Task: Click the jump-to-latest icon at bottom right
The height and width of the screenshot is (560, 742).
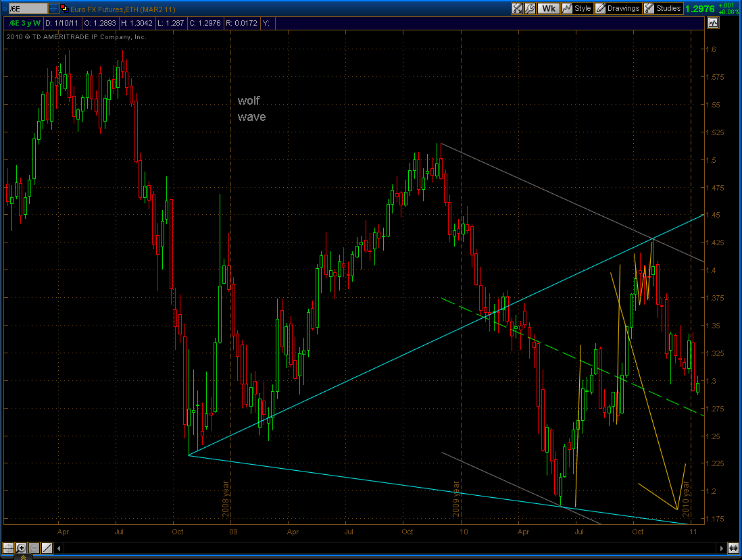Action: click(x=733, y=548)
